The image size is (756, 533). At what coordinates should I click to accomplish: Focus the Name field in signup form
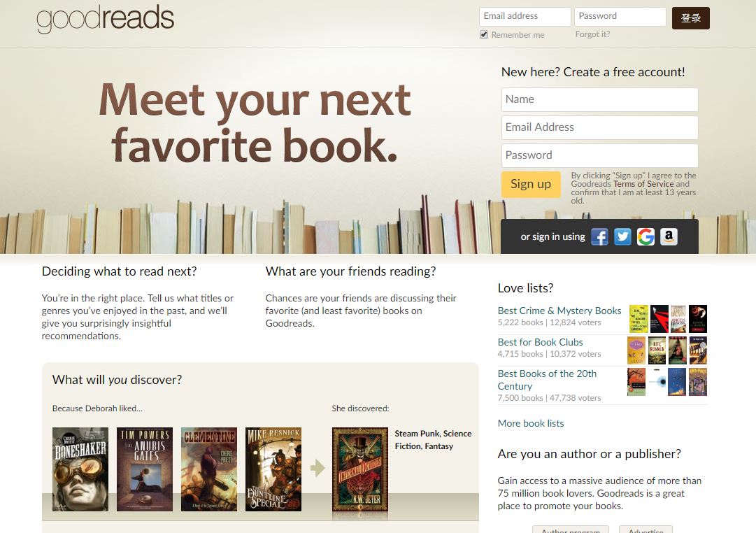pos(599,99)
